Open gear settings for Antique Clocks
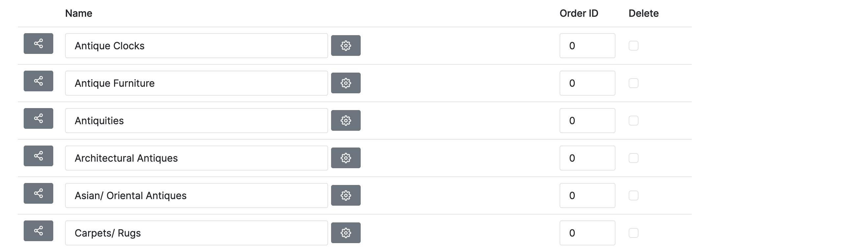 pyautogui.click(x=346, y=45)
